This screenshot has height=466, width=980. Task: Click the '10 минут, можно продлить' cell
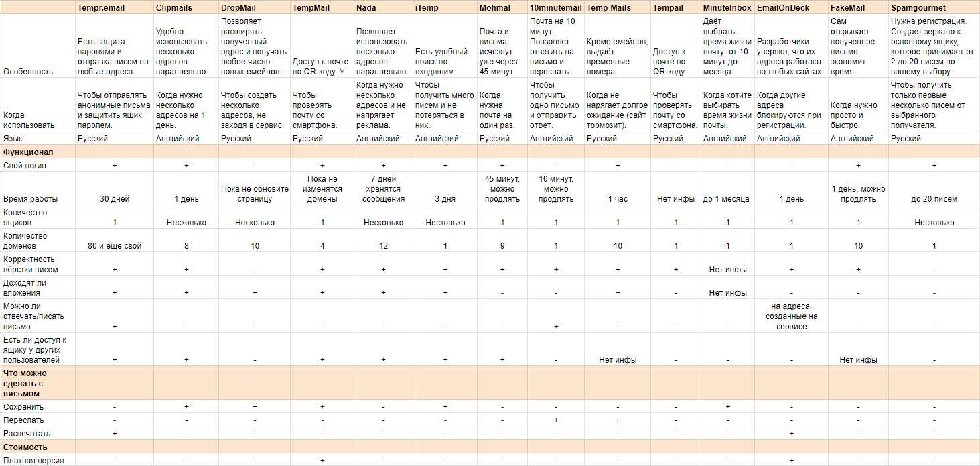pos(555,189)
